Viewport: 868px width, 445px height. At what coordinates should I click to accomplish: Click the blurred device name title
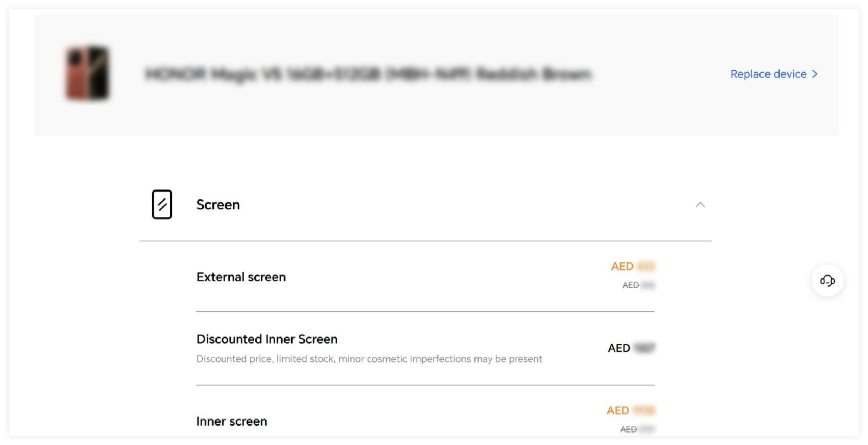[368, 74]
